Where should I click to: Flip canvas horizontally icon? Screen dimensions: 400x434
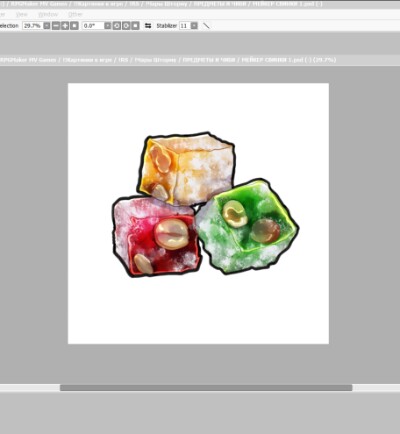pos(148,26)
